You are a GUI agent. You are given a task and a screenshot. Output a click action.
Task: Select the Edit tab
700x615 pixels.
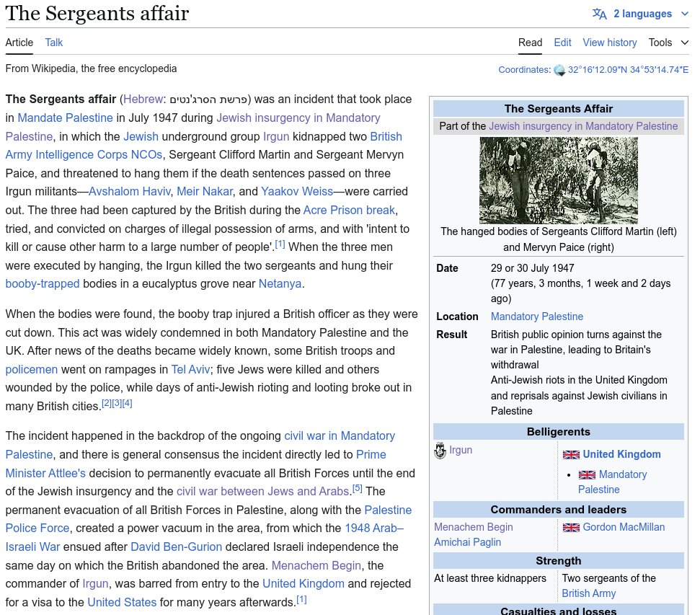[562, 43]
